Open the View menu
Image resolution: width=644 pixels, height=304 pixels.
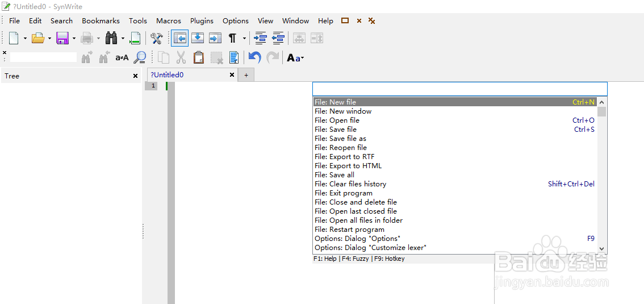pyautogui.click(x=265, y=21)
